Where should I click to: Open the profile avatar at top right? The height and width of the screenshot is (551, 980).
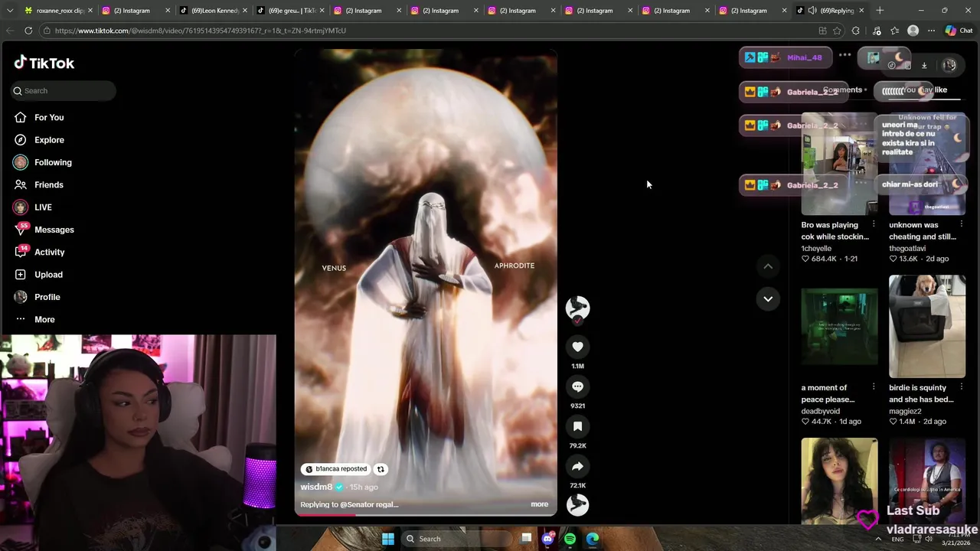(949, 65)
